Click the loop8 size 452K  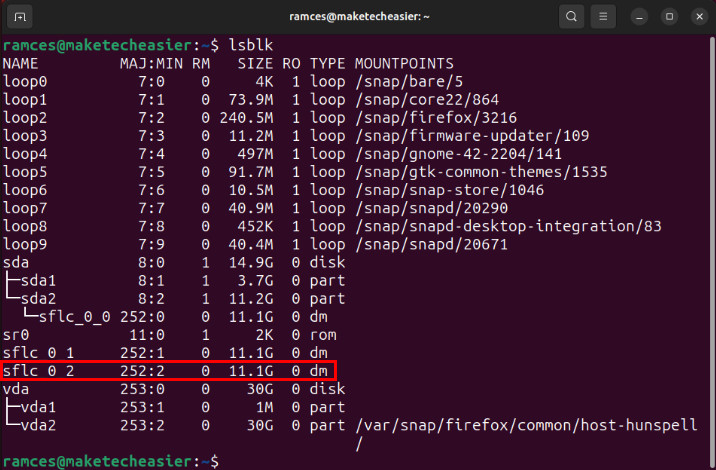coord(255,226)
